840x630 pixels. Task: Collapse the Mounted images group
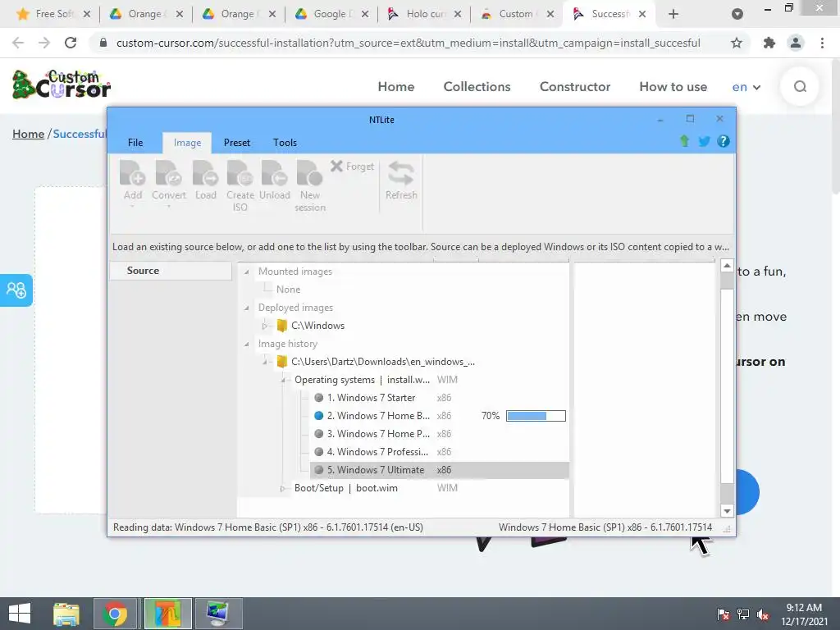coord(246,272)
